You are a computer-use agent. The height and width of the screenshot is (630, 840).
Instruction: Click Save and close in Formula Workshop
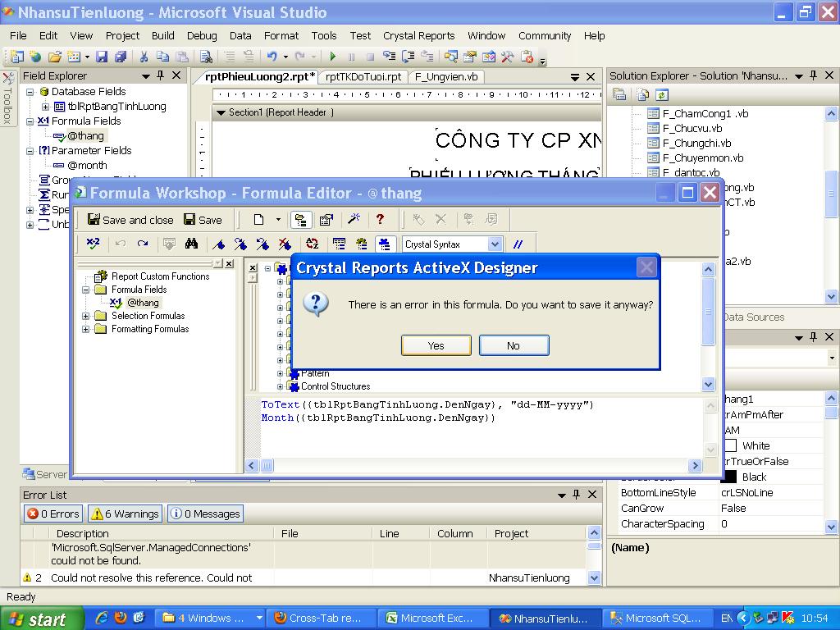[130, 220]
